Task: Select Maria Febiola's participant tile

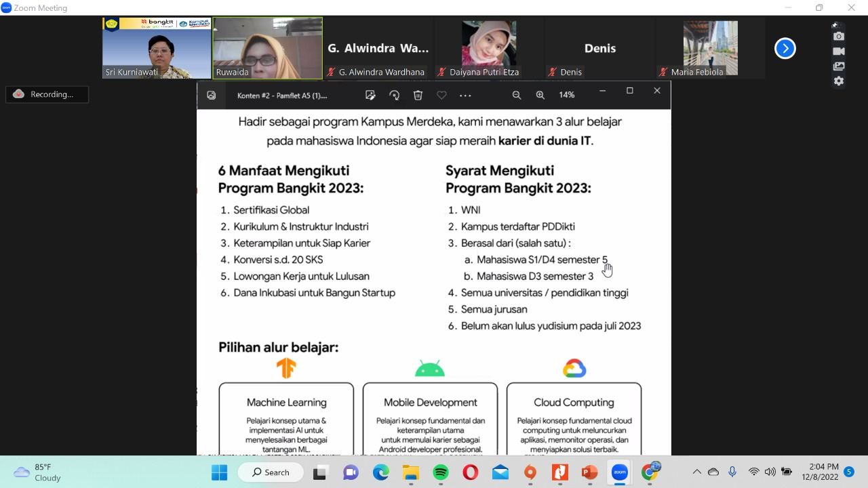Action: [711, 48]
